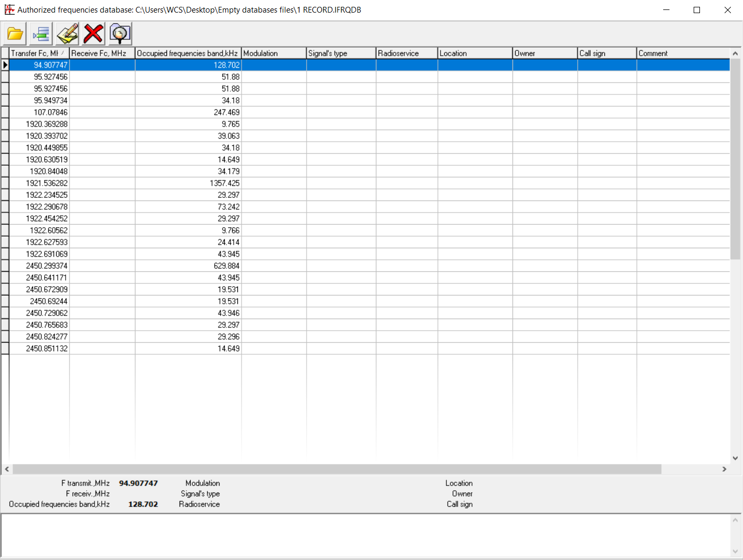This screenshot has height=560, width=743.
Task: Select the row with frequency 1922.627593
Action: [x=369, y=242]
